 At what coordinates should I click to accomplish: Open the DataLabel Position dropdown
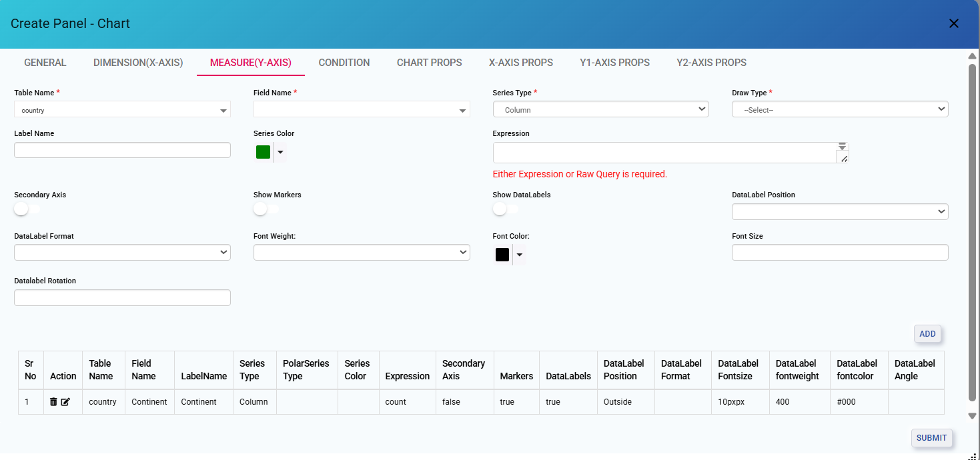(x=839, y=212)
